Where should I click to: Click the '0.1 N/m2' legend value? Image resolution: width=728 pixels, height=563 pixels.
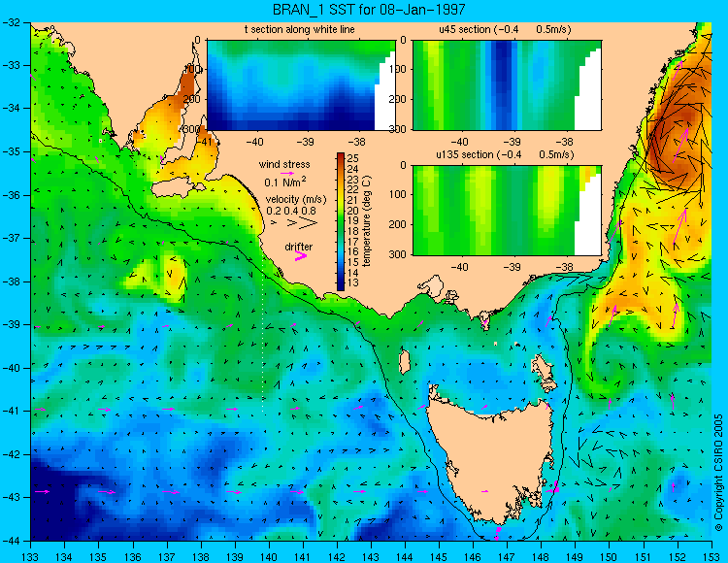point(285,182)
